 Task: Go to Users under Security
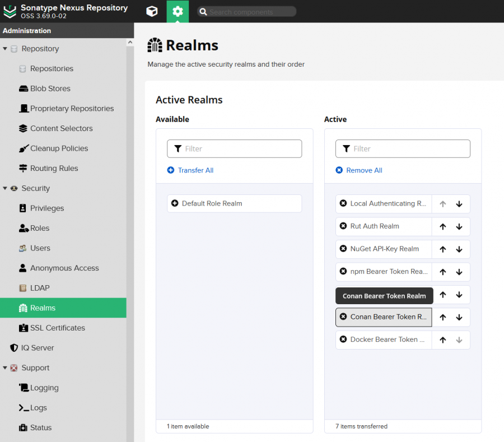[40, 248]
